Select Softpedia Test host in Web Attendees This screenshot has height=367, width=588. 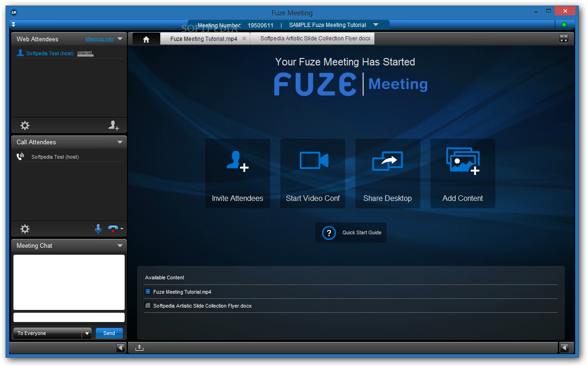(50, 53)
